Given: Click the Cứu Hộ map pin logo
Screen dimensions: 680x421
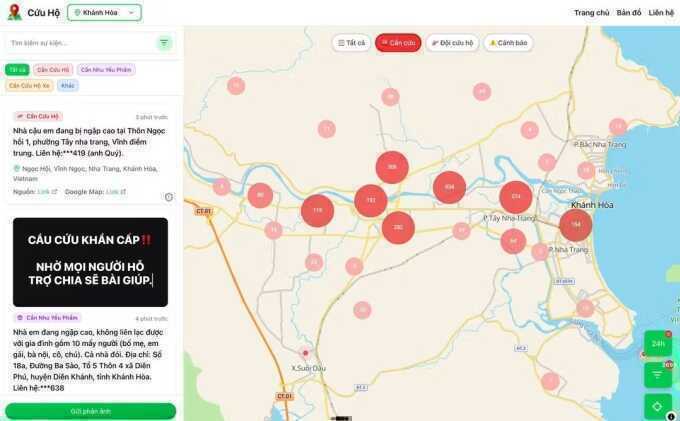Looking at the screenshot, I should [x=14, y=12].
